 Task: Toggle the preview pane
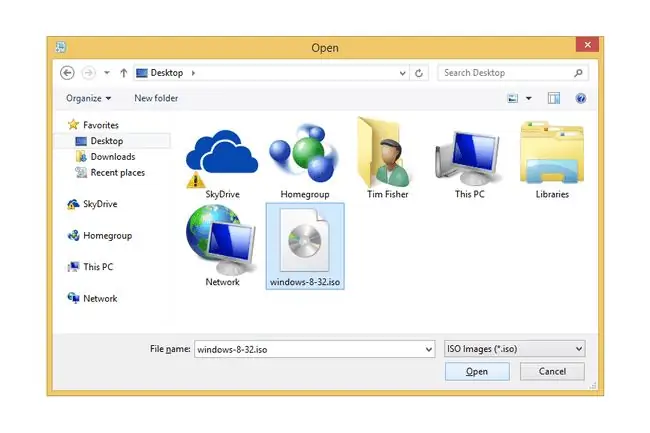[554, 98]
